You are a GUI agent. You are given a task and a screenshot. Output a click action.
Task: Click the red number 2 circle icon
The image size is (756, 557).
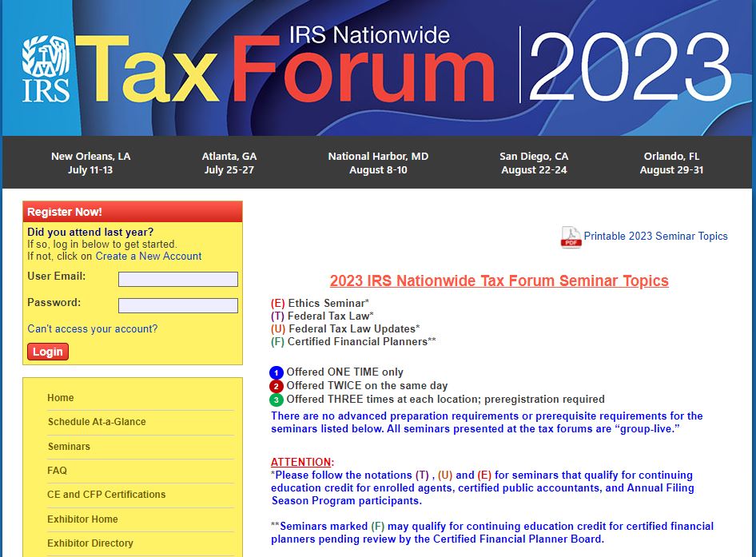[x=277, y=386]
